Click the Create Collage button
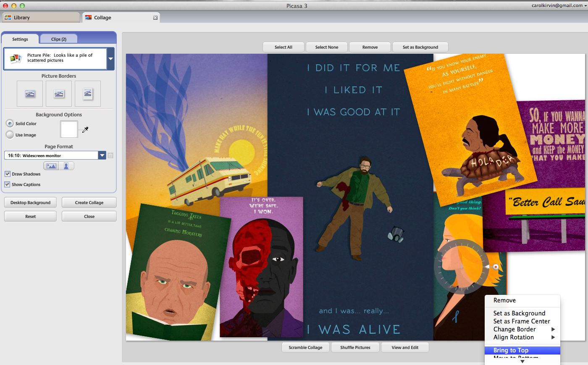The image size is (588, 365). (x=89, y=202)
